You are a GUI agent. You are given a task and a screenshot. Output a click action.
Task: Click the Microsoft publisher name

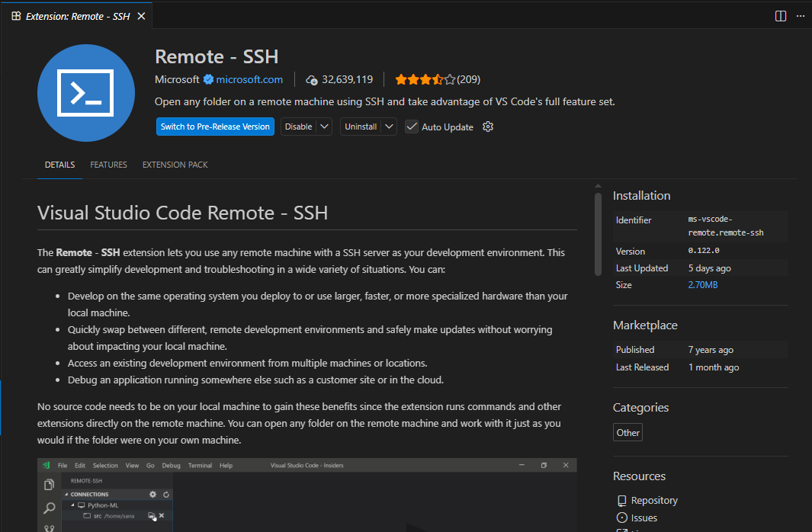[x=177, y=79]
